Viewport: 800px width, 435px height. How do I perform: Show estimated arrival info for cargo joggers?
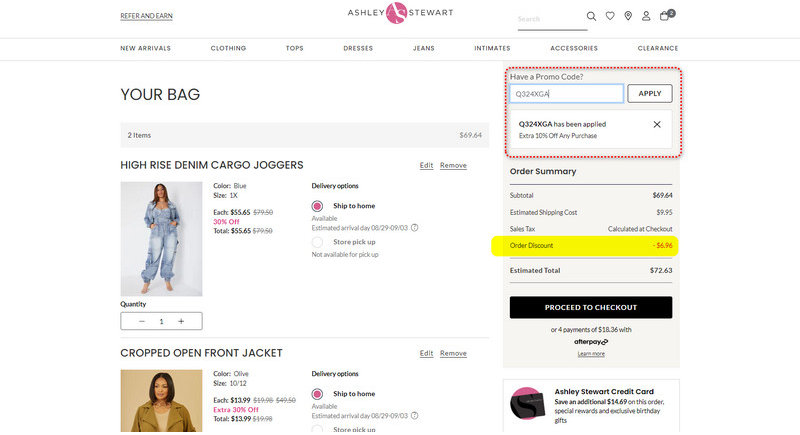[415, 227]
